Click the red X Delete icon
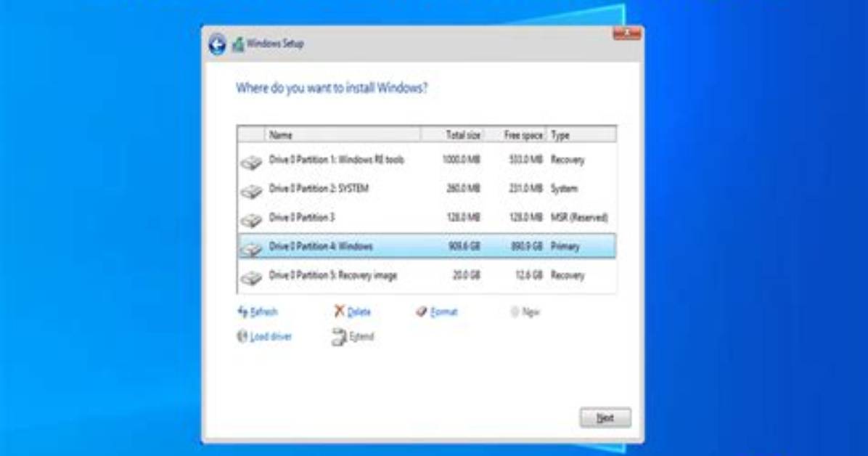The height and width of the screenshot is (456, 868). 340,311
